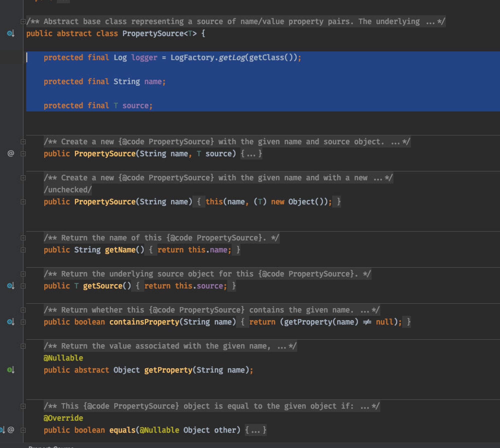
Task: Click 'this' keyword in 'this(name, (T) new Object())'
Action: [x=214, y=201]
